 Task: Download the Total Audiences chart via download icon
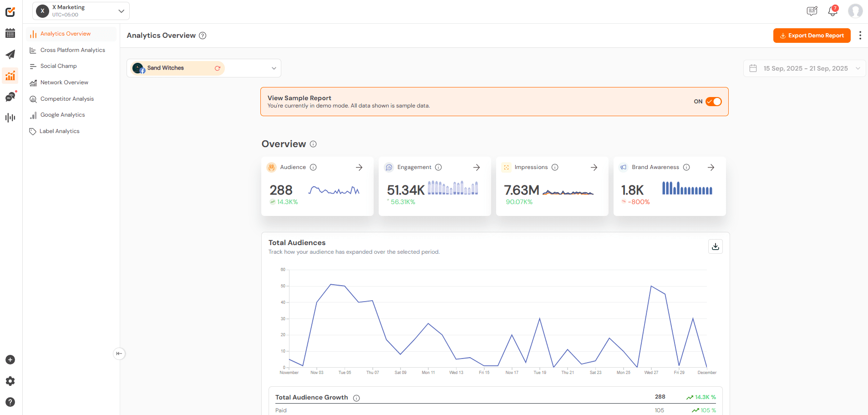715,246
